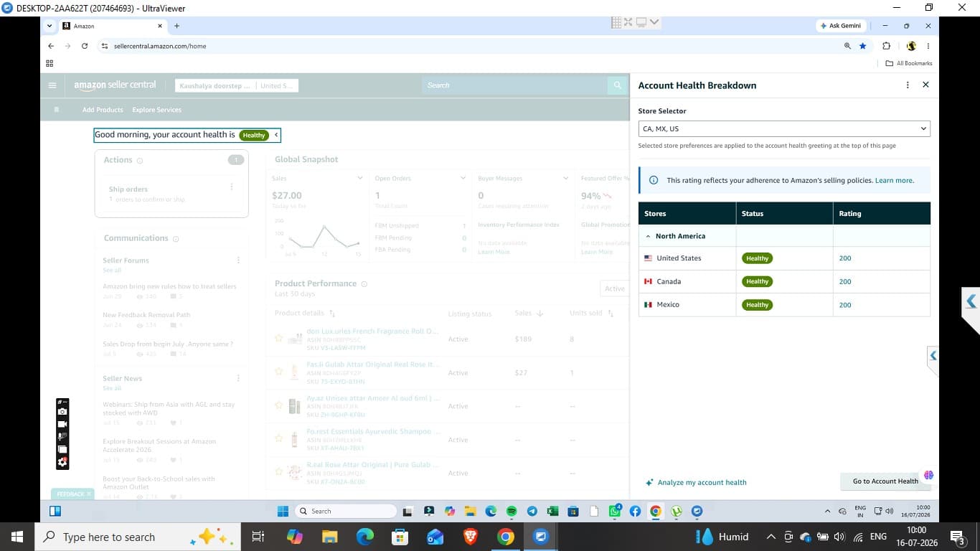Open All Bookmarks folder
The width and height of the screenshot is (980, 551).
click(909, 63)
